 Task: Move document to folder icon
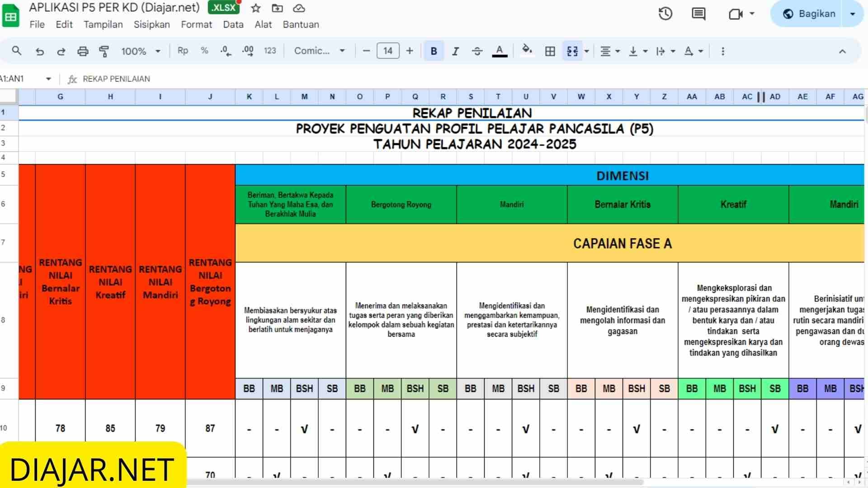pos(277,8)
